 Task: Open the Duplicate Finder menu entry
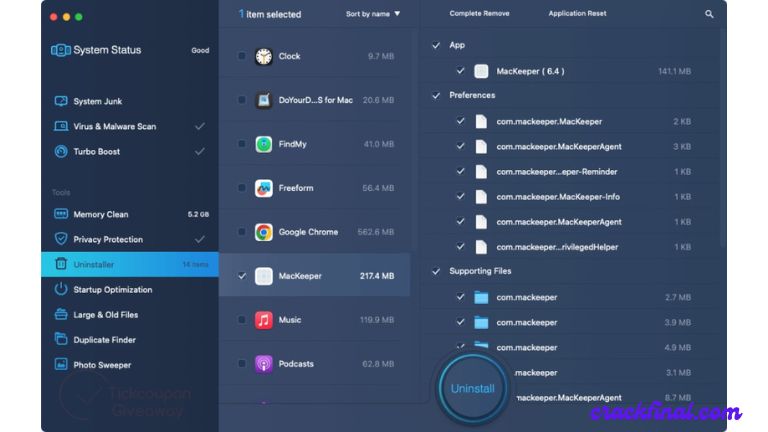[x=130, y=339]
